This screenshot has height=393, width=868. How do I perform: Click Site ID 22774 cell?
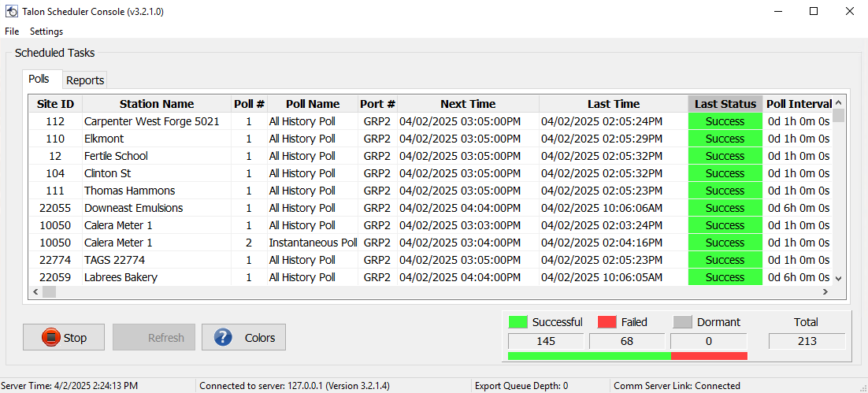coord(55,260)
